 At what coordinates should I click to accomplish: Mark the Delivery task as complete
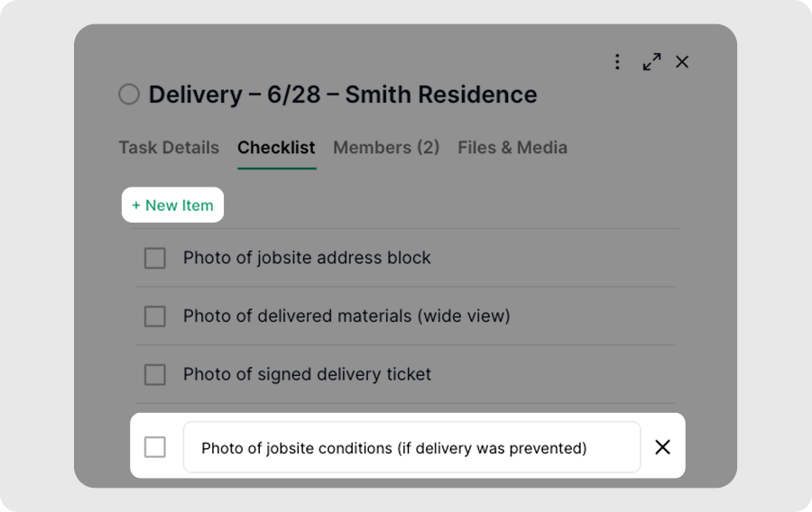point(129,95)
